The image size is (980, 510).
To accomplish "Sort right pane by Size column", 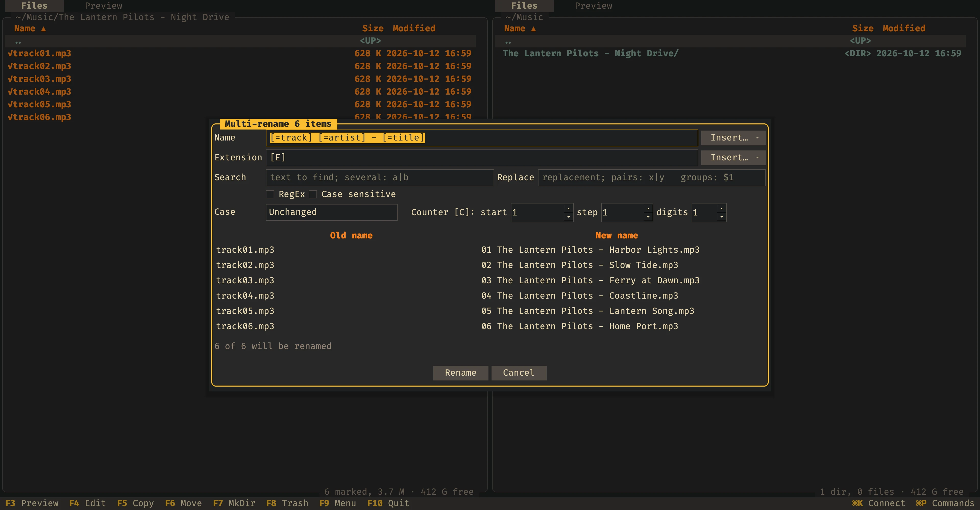I will 863,29.
